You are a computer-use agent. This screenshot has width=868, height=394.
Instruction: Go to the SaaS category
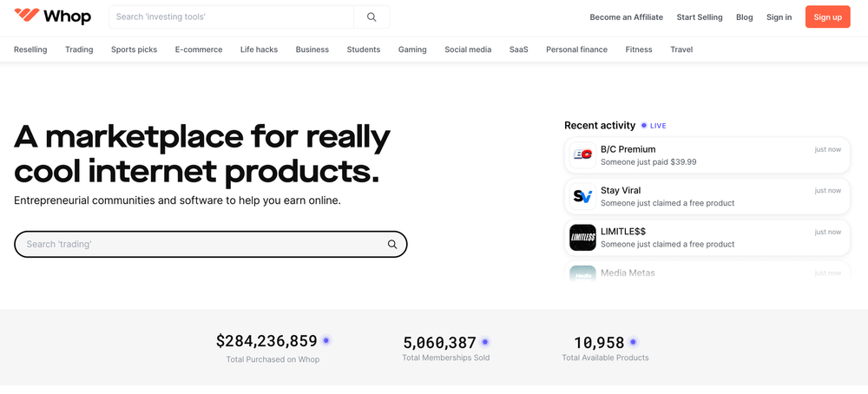click(x=518, y=49)
